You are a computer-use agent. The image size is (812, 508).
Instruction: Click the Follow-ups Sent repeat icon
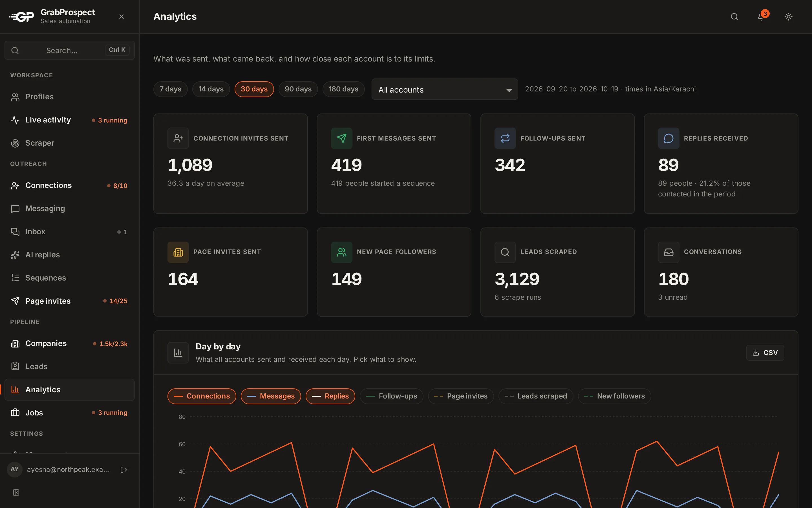click(x=505, y=138)
